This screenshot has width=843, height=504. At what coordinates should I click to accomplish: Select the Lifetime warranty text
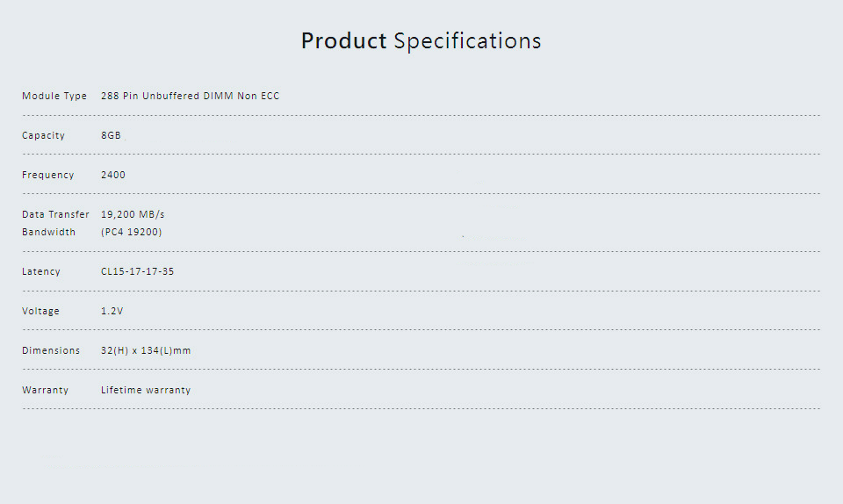(x=146, y=390)
